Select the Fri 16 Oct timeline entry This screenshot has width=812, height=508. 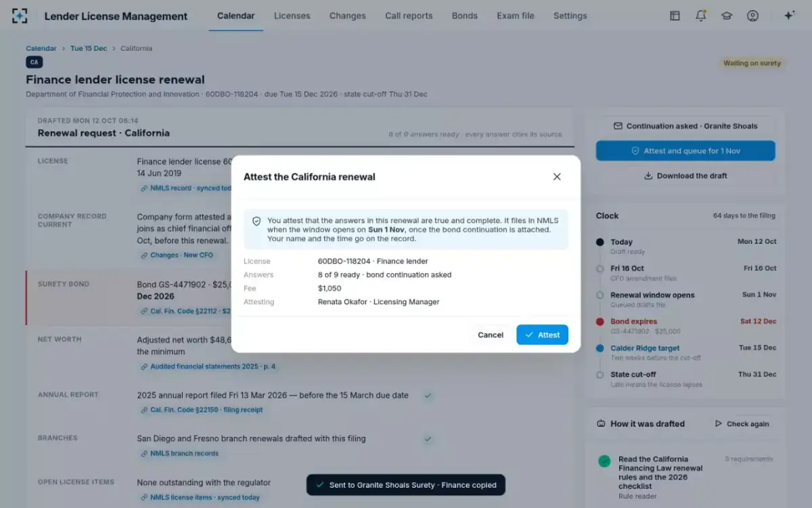click(685, 273)
